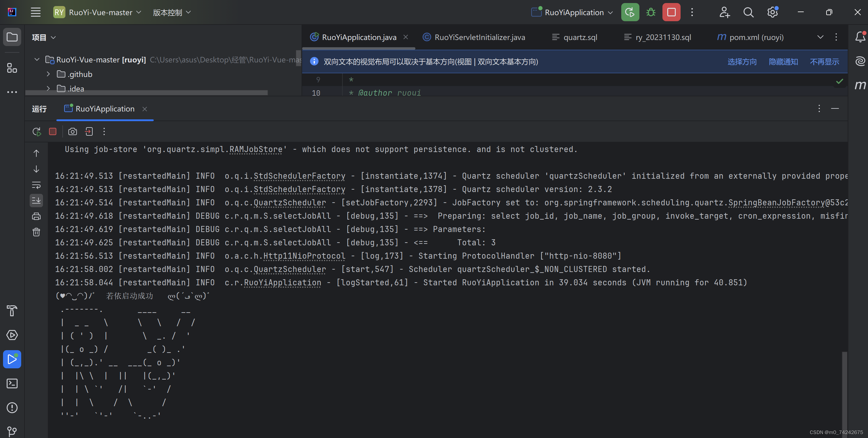Viewport: 868px width, 438px height.
Task: Expand the RuoYi-Vue-master project dropdown
Action: pyautogui.click(x=97, y=12)
